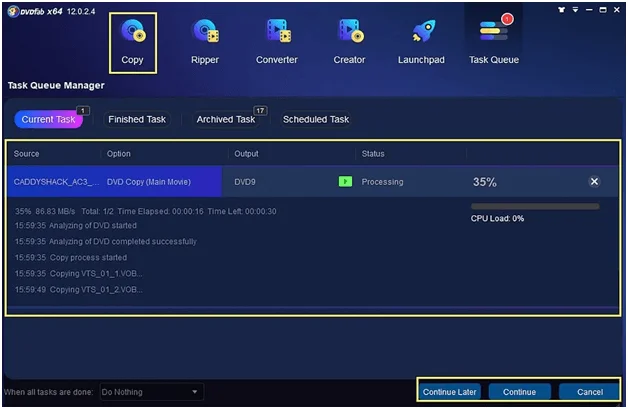
Task: Open the Launchpad rocket icon
Action: [423, 31]
